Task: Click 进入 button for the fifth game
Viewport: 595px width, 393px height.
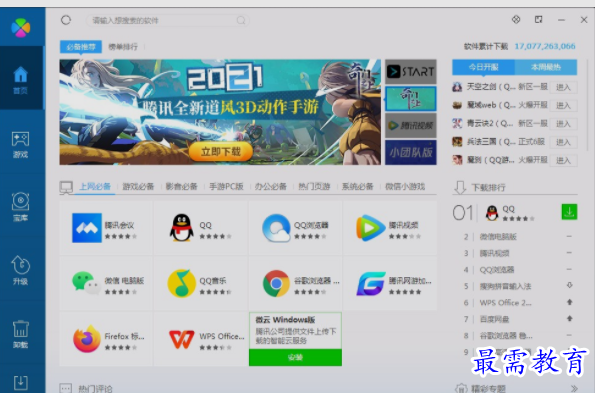Action: tap(564, 160)
